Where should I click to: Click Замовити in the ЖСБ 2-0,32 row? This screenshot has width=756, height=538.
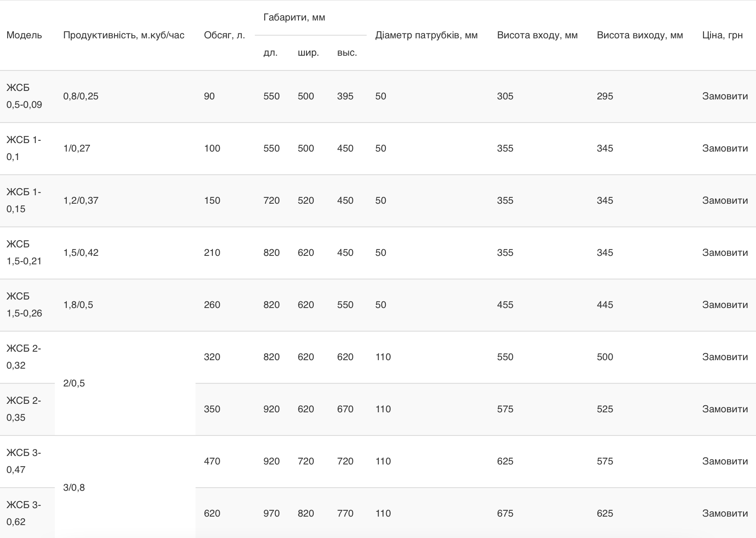pos(724,357)
